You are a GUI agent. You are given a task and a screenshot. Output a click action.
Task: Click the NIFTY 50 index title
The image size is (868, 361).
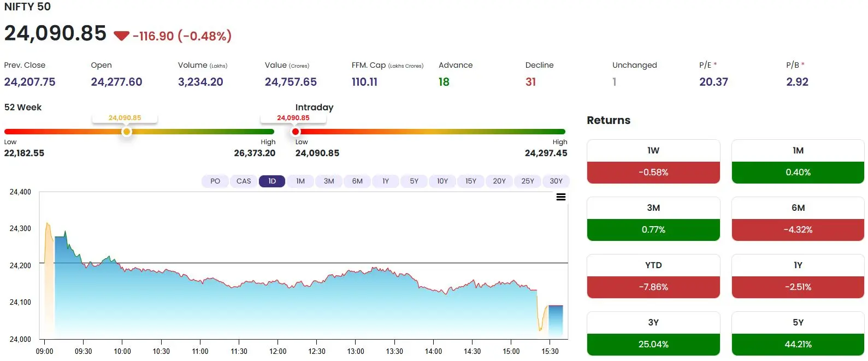[27, 7]
